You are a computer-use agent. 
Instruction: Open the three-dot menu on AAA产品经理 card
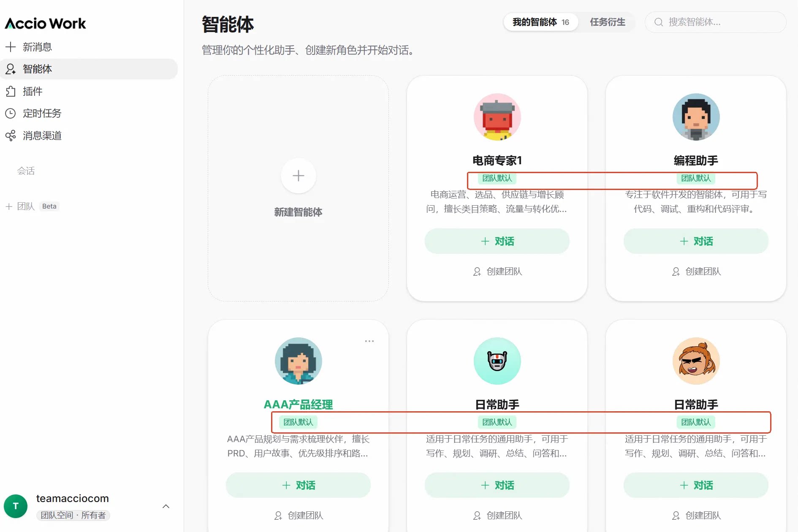pos(369,341)
